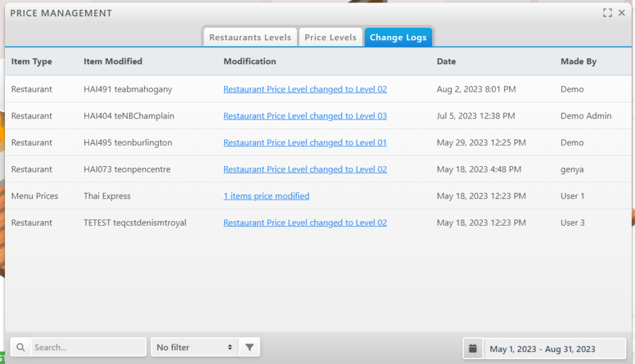635x364 pixels.
Task: Close the Price Management window
Action: point(621,13)
